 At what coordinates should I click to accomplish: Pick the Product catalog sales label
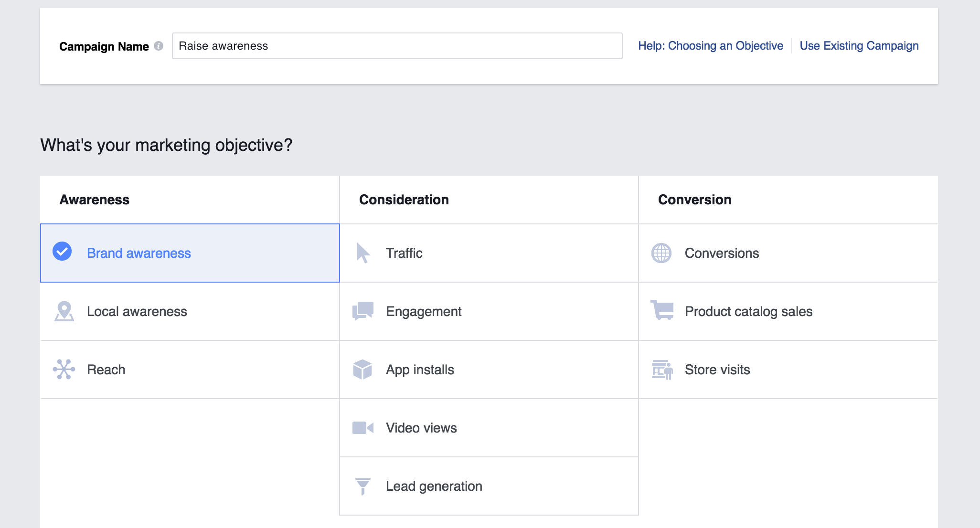tap(748, 311)
